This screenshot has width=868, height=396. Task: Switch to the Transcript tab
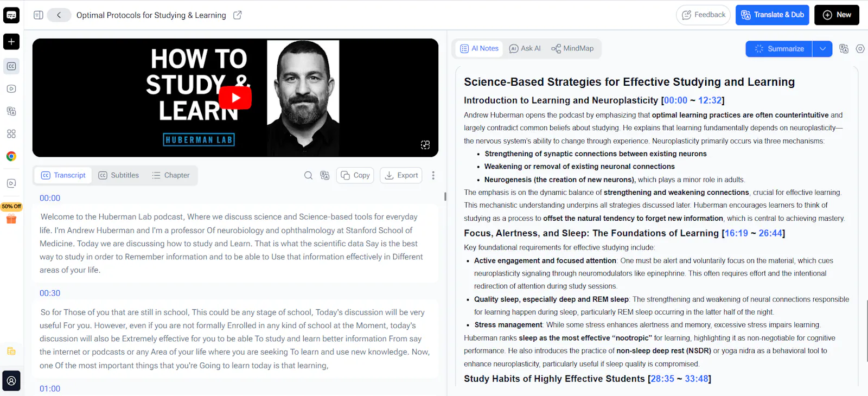(x=63, y=175)
